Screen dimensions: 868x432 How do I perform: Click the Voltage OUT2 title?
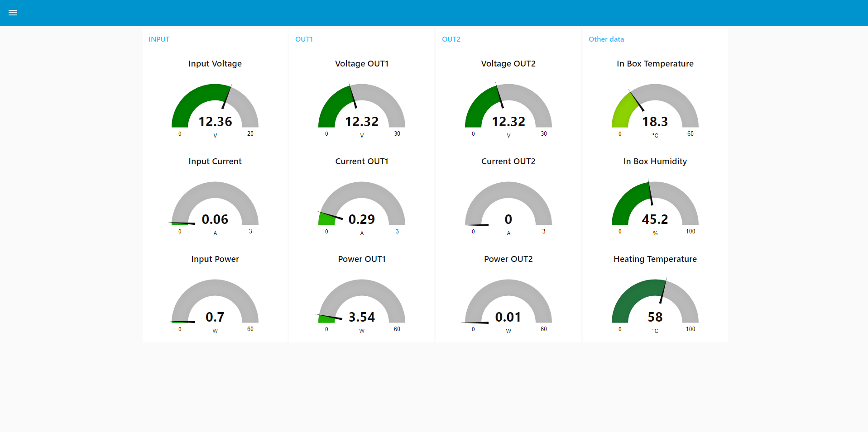coord(508,64)
